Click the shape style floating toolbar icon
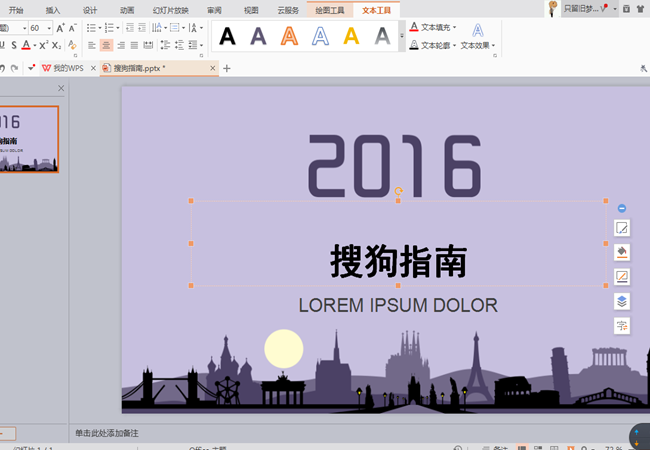 [x=622, y=228]
